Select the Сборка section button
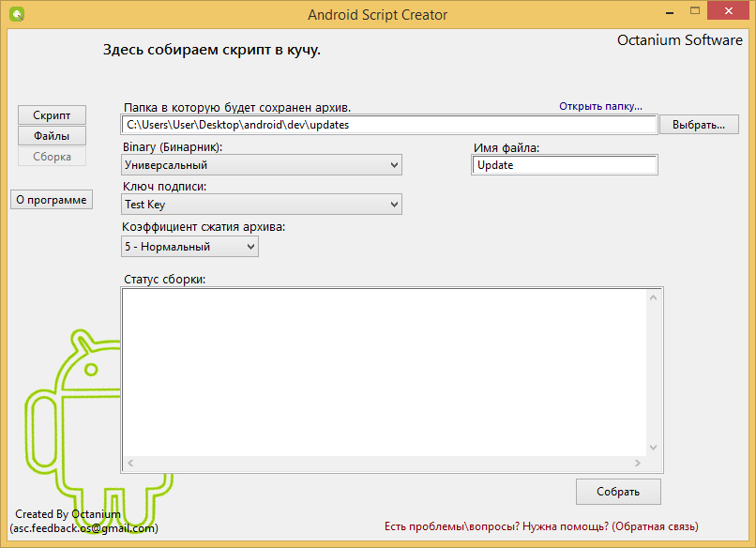756x548 pixels. [52, 157]
